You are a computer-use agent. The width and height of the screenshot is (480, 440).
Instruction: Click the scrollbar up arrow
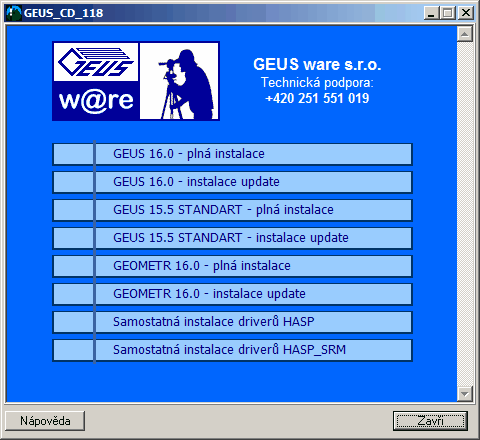pyautogui.click(x=465, y=34)
